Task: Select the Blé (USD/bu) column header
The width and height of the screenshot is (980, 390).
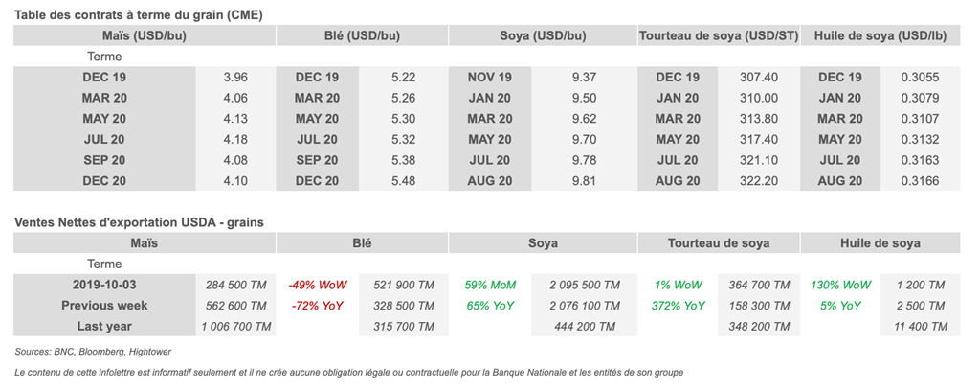Action: pyautogui.click(x=363, y=35)
